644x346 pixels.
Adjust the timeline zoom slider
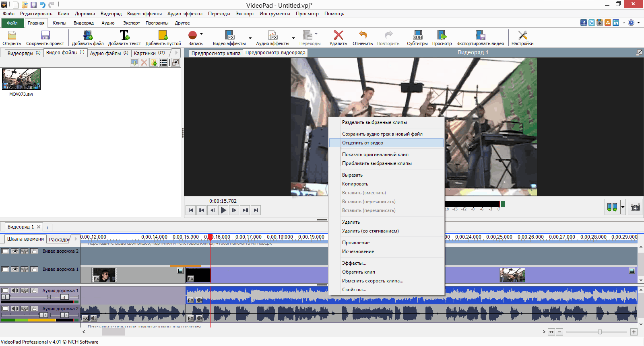point(600,332)
